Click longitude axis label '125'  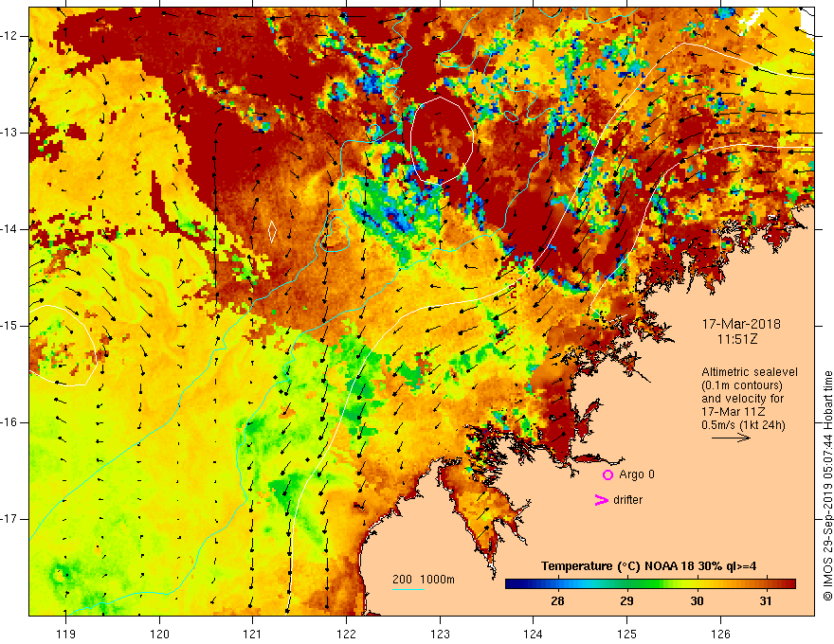pyautogui.click(x=627, y=634)
